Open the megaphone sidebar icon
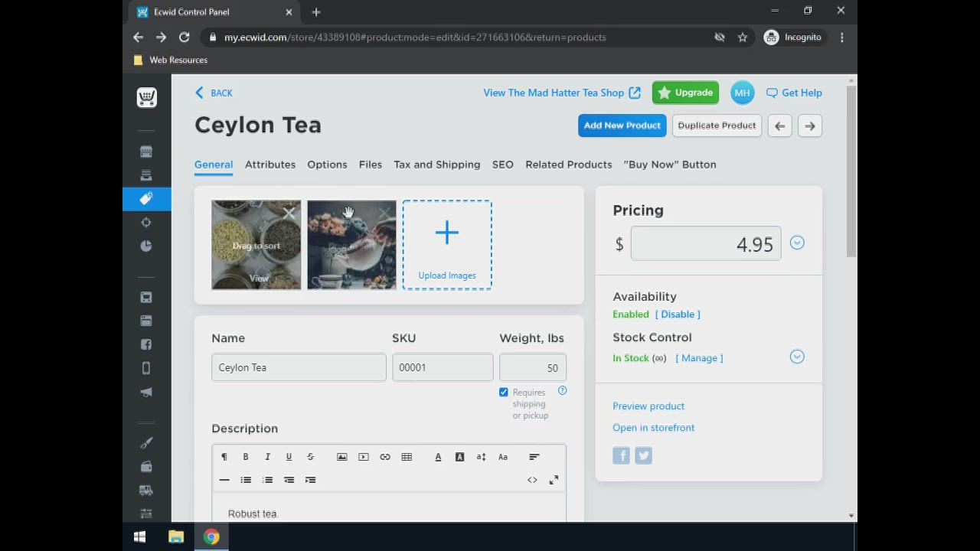 (146, 392)
